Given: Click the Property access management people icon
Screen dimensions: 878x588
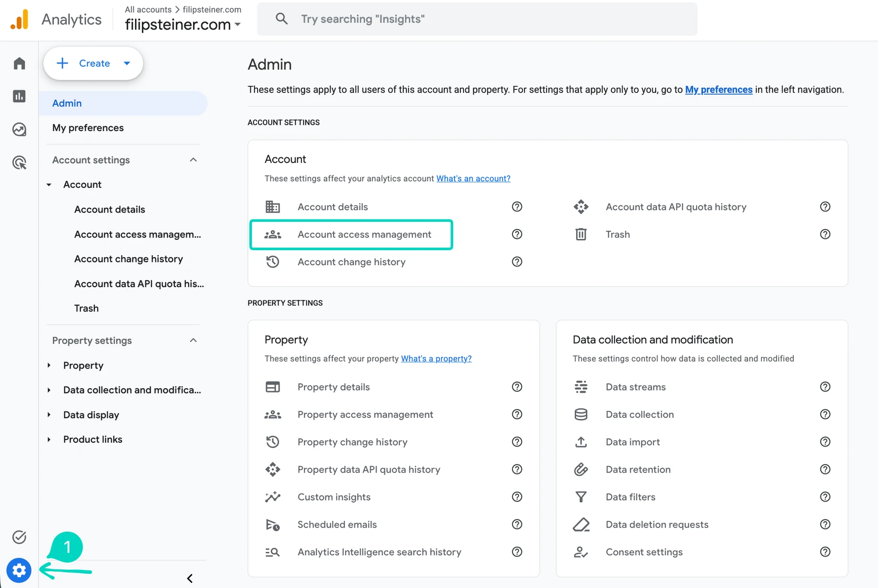Looking at the screenshot, I should coord(273,414).
